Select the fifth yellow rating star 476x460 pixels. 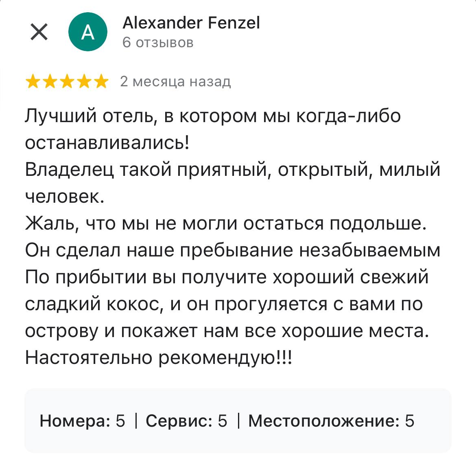pos(100,82)
